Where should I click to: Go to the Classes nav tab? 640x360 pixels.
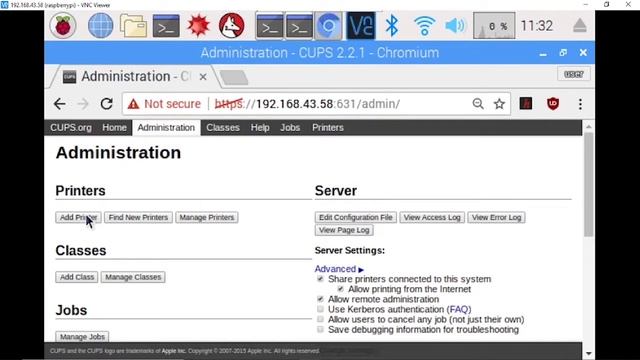coord(223,128)
